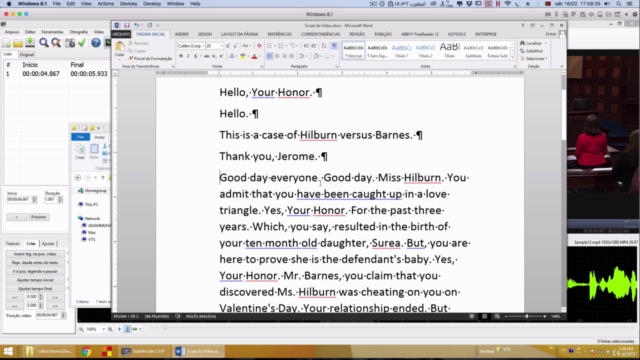Viewport: 640px width, 360px height.
Task: Apply the Subtítulo style
Action: coord(473,51)
